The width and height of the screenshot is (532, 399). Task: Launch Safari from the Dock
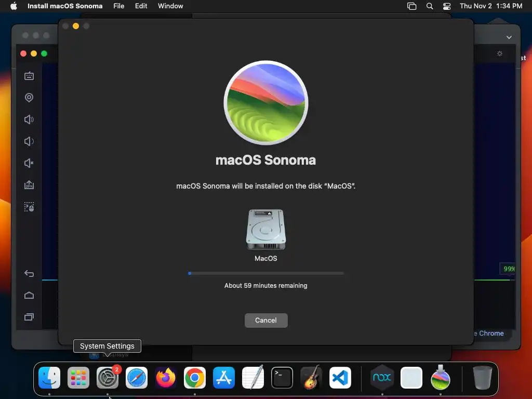pyautogui.click(x=137, y=378)
